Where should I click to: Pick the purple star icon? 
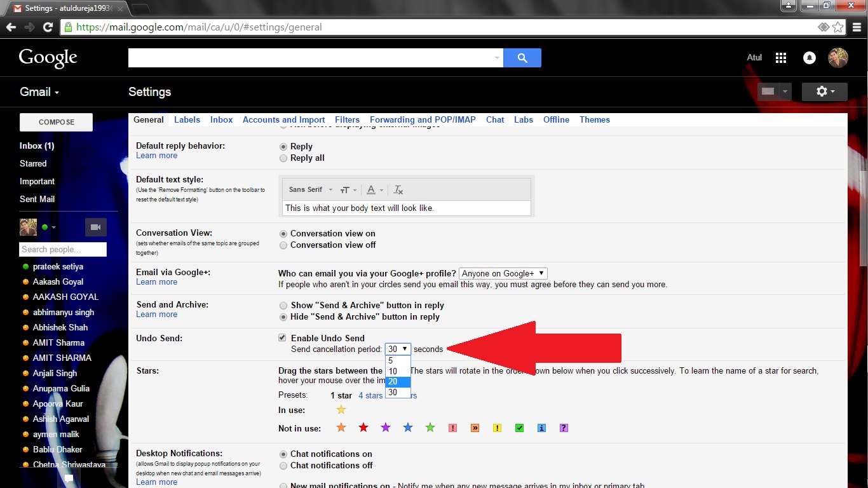click(x=386, y=428)
